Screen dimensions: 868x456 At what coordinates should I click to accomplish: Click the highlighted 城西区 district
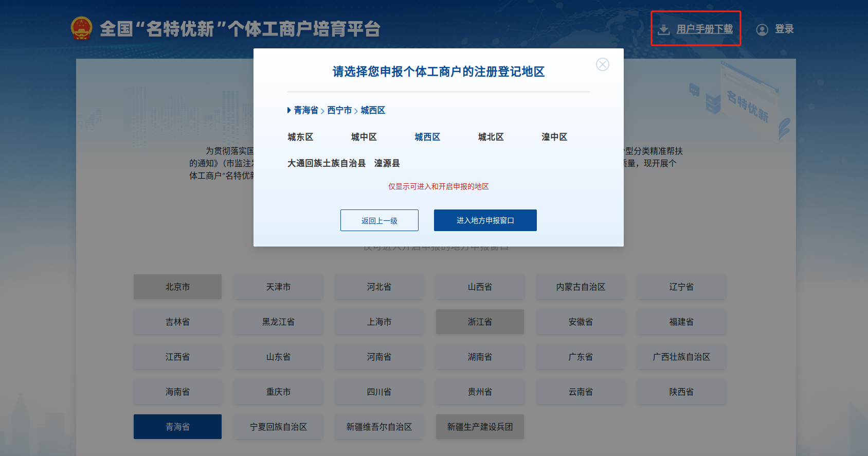click(427, 137)
